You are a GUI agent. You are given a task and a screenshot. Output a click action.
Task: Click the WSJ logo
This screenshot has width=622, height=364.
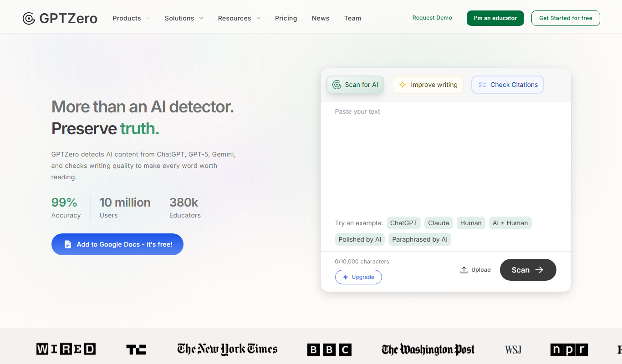[513, 349]
